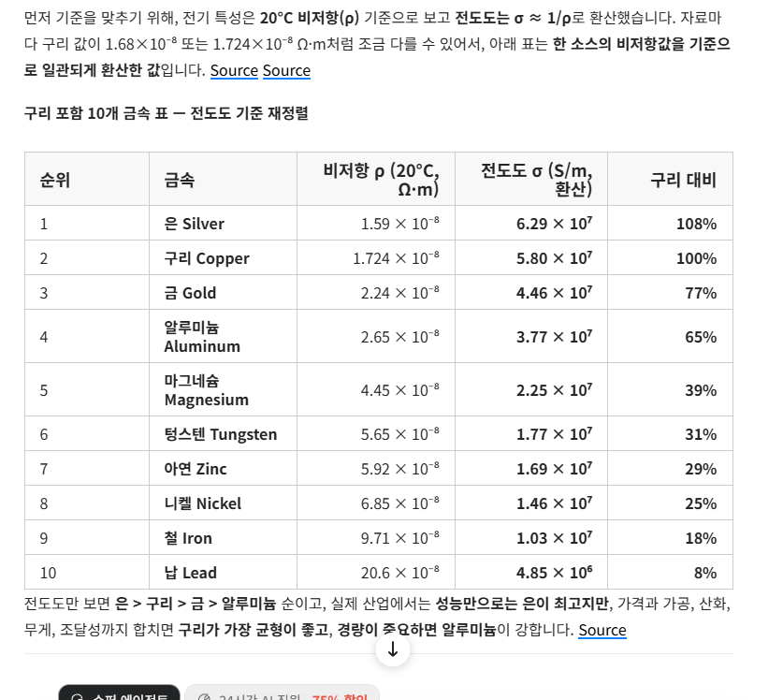The image size is (783, 700).
Task: Click the 금속 column header
Action: [180, 180]
